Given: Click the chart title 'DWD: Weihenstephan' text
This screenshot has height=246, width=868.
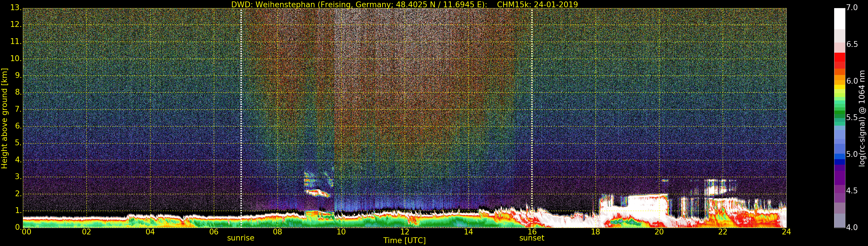Looking at the screenshot, I should (273, 4).
